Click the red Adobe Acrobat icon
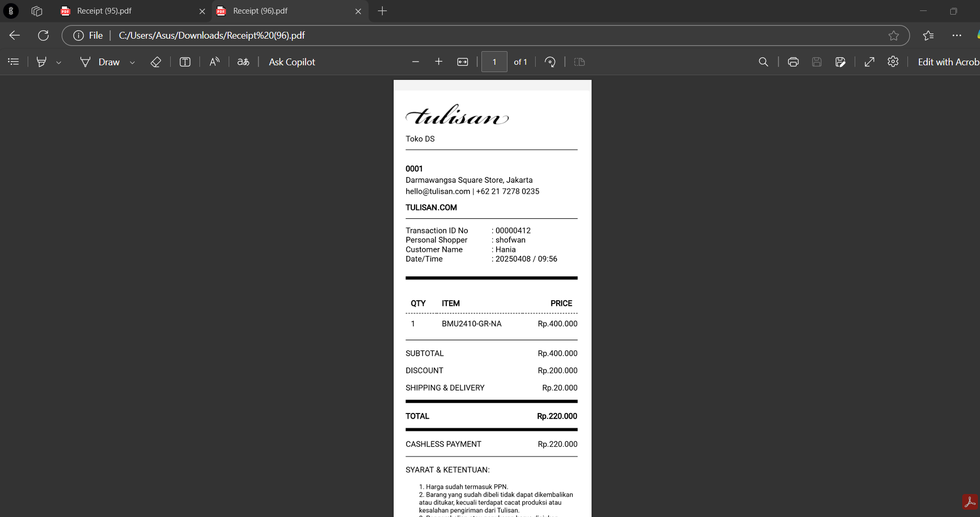The height and width of the screenshot is (517, 980). coord(970,502)
